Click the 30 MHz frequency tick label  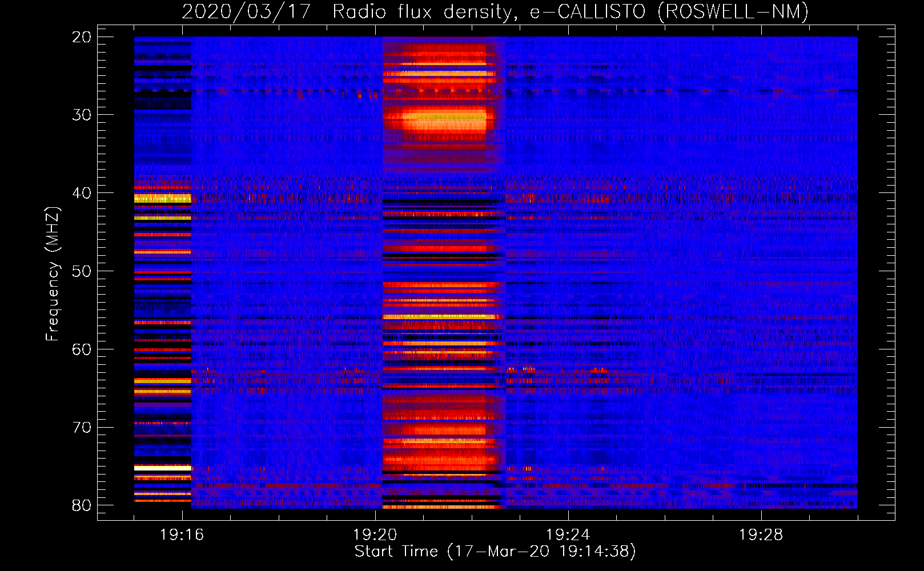click(82, 115)
